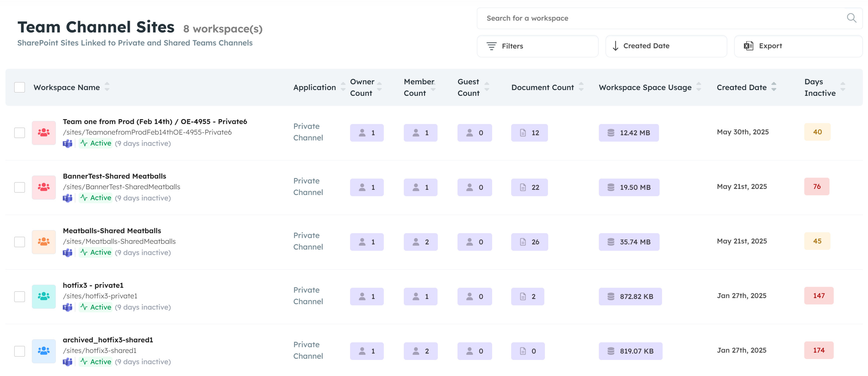Click document count 26 badge
Viewport: 868px width, 376px height.
[x=529, y=242]
